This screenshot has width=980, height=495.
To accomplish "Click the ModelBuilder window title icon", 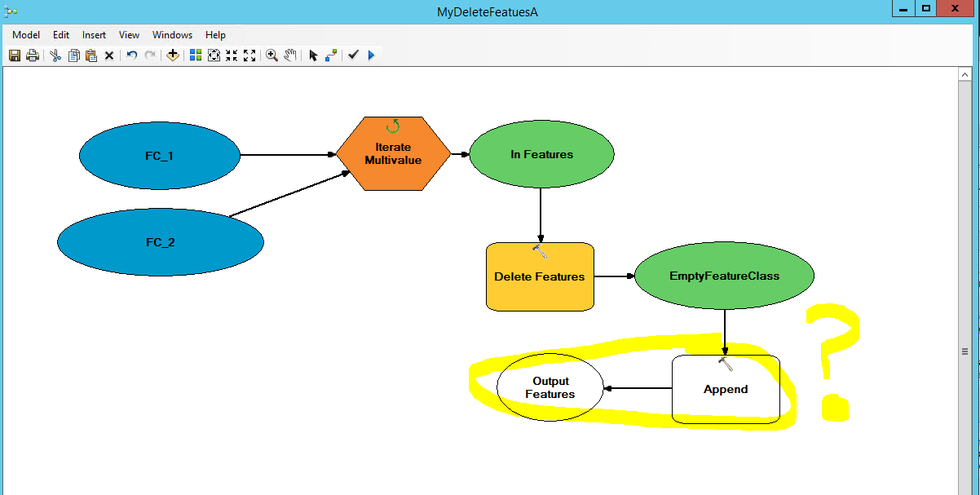I will [11, 11].
